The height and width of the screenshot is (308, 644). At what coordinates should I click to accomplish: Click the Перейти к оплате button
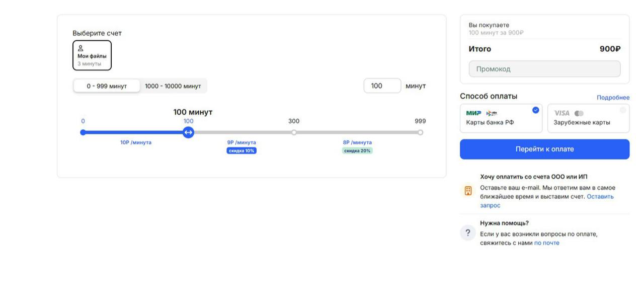[544, 149]
